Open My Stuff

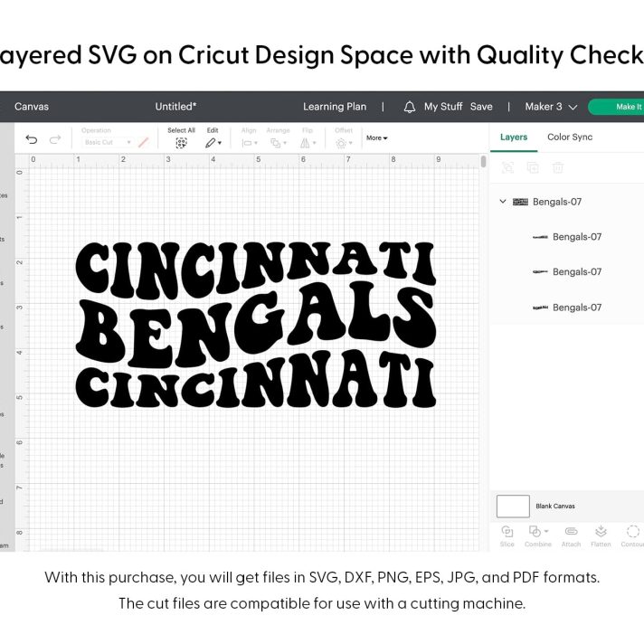(x=443, y=107)
